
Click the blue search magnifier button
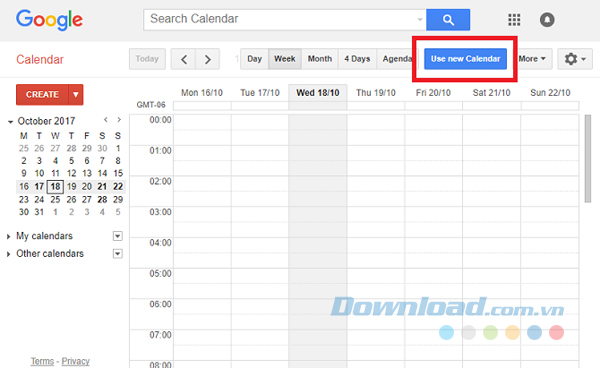coord(448,20)
